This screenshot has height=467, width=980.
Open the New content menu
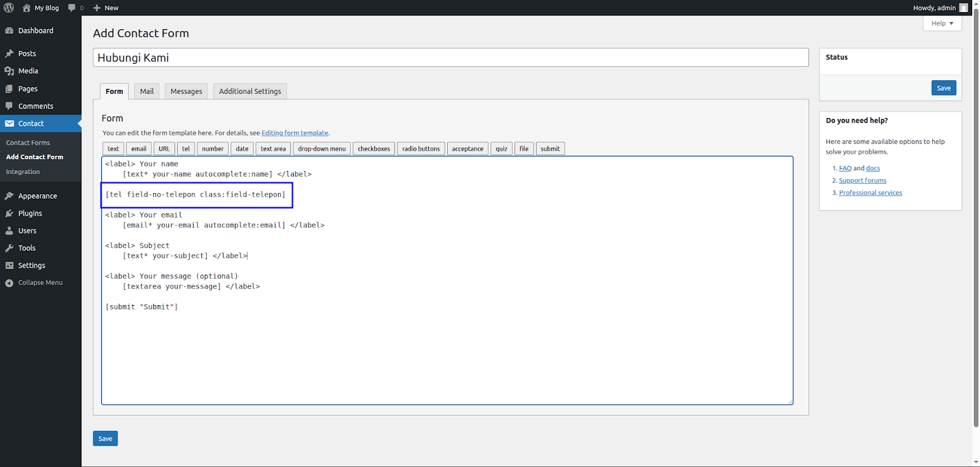pos(105,8)
